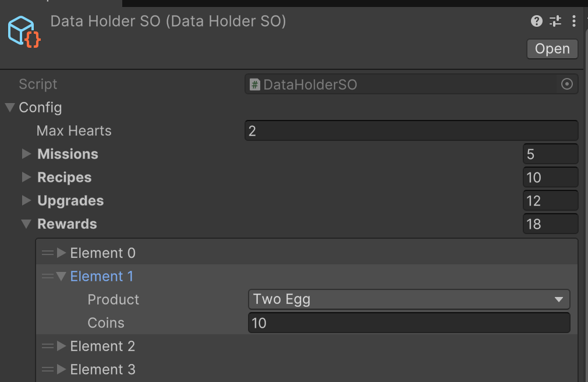Click the ScriptableObject cube icon
Image resolution: width=588 pixels, height=382 pixels.
point(24,32)
